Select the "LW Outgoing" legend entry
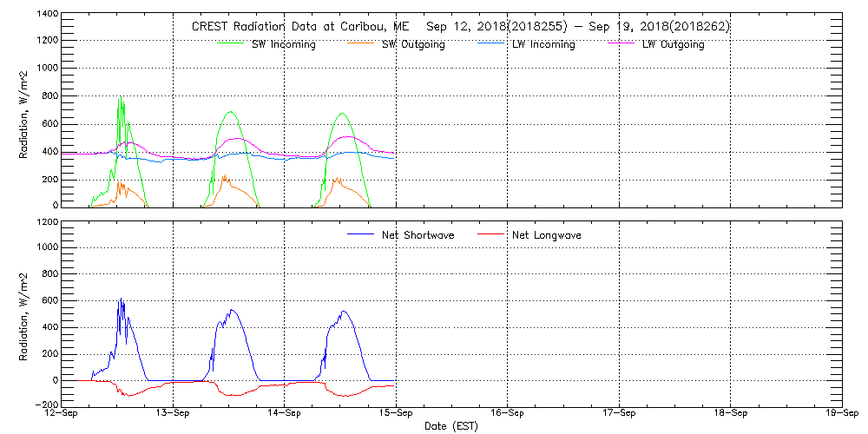Screen dimensions: 868x434 tap(673, 44)
